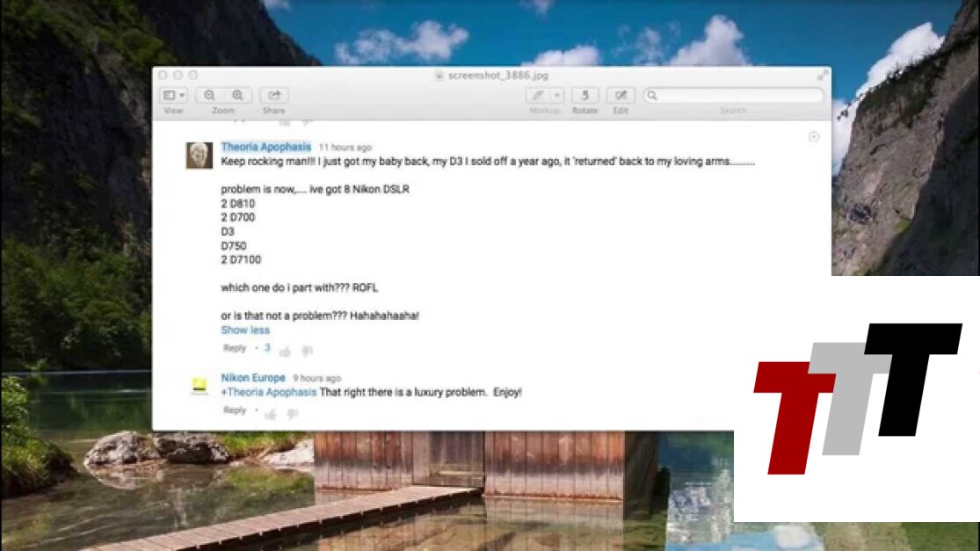980x551 pixels.
Task: Thumbs up the Nikon Europe reply
Action: pos(270,413)
